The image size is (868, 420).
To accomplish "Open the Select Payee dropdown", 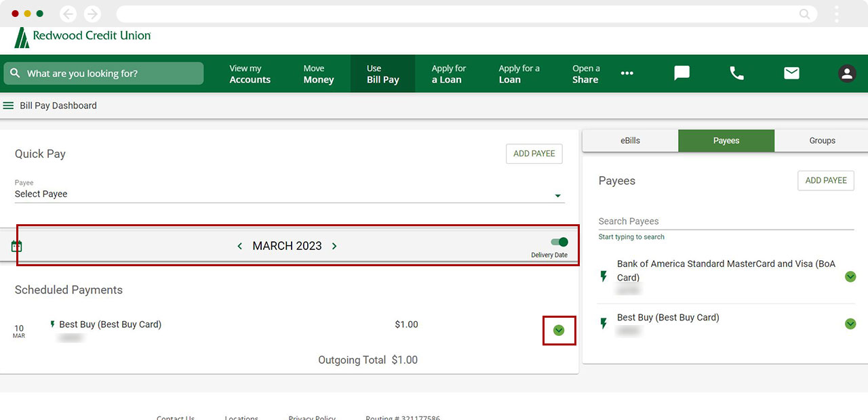I will coord(290,194).
